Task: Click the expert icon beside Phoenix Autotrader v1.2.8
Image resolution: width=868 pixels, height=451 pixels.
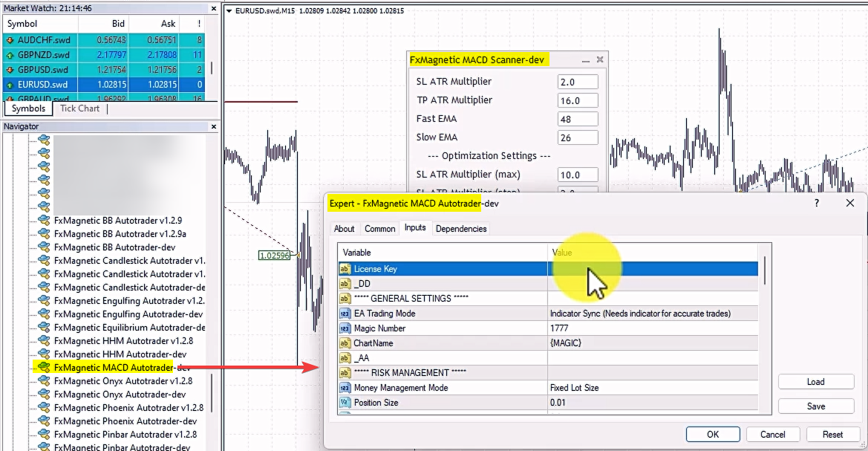Action: point(44,408)
